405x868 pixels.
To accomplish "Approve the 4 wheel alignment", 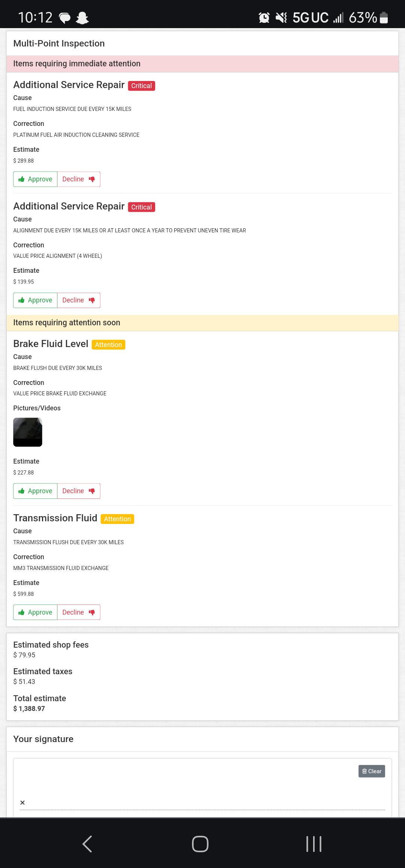I will pos(35,300).
